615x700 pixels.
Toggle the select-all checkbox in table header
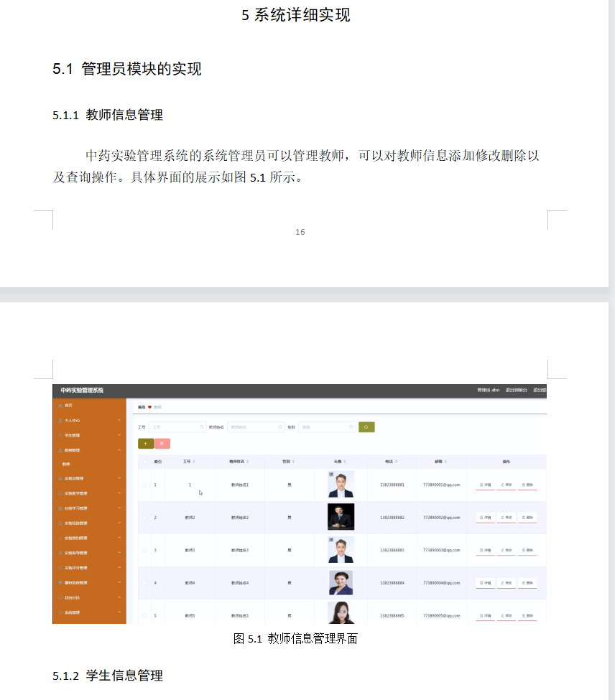pyautogui.click(x=144, y=462)
